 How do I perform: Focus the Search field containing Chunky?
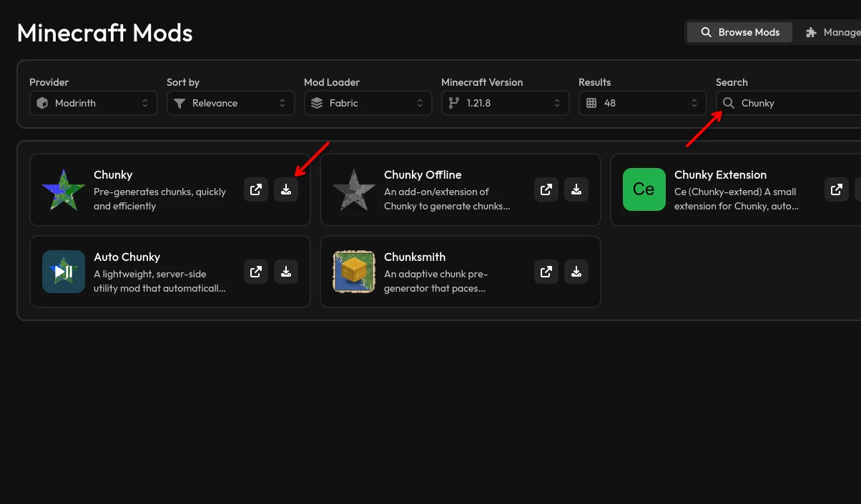point(789,103)
